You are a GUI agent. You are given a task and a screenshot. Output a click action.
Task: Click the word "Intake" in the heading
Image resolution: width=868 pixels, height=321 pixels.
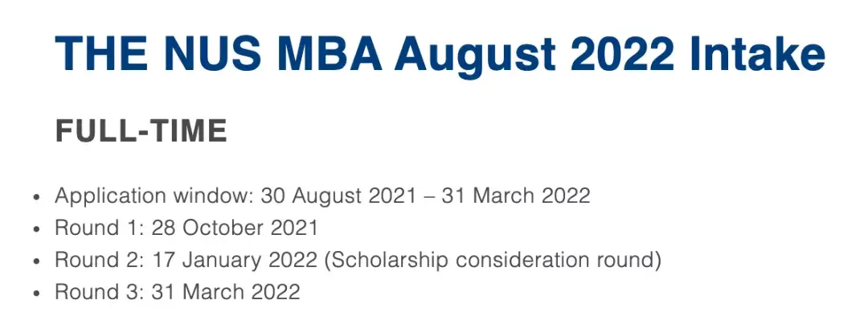[x=757, y=52]
